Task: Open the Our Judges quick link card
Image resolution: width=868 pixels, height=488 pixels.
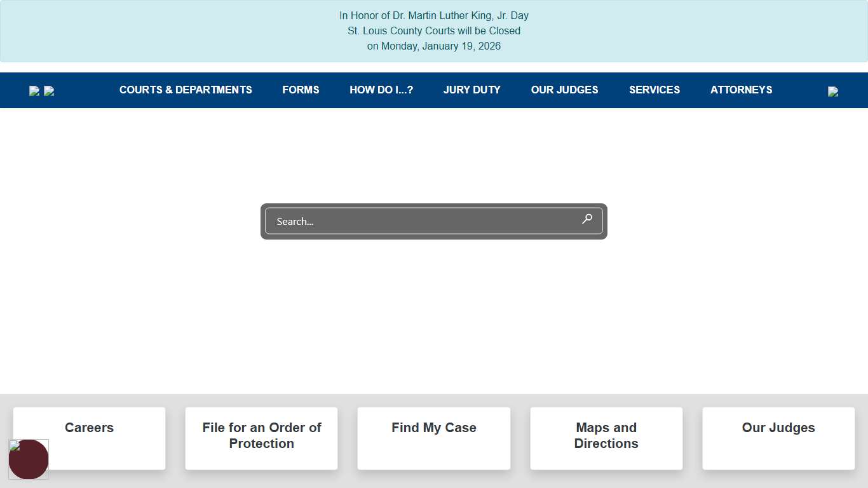Action: tap(778, 438)
